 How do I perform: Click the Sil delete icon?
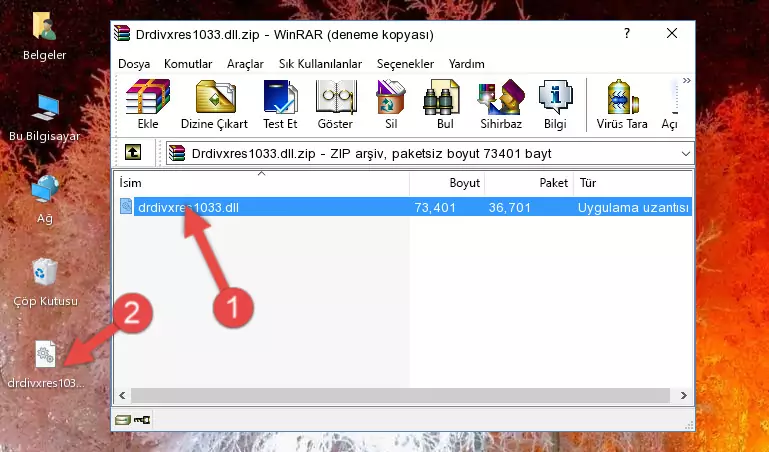pos(391,104)
